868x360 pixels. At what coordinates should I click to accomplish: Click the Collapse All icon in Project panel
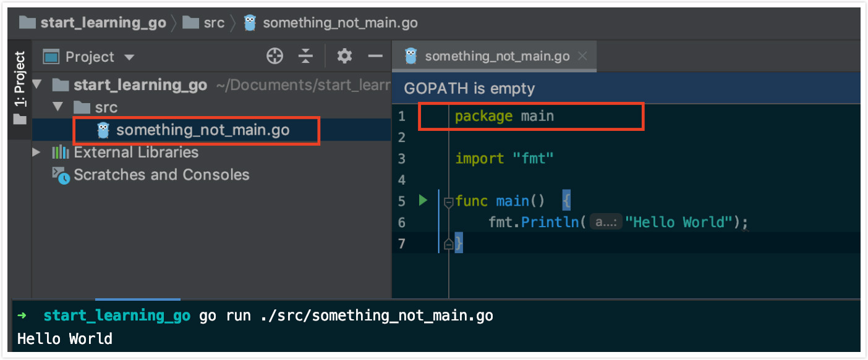305,56
